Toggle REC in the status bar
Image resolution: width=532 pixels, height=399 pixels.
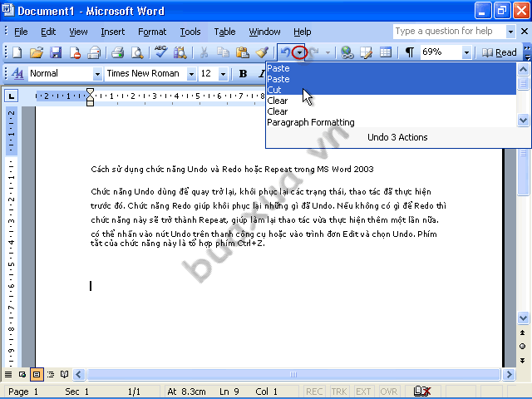314,392
